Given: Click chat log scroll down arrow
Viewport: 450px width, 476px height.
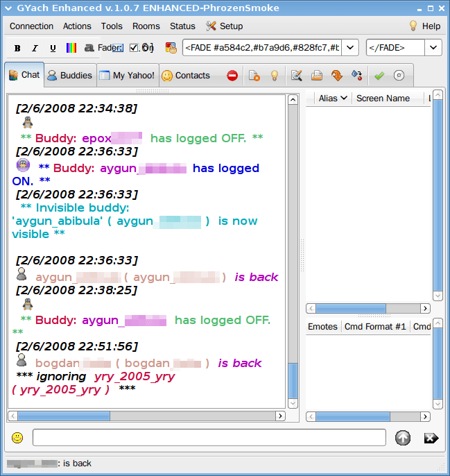Looking at the screenshot, I should [x=293, y=403].
